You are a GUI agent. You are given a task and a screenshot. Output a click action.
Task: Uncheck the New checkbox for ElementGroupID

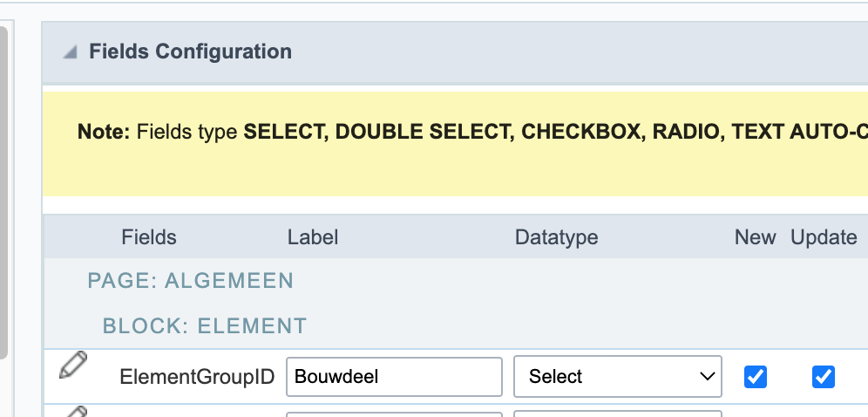(755, 377)
